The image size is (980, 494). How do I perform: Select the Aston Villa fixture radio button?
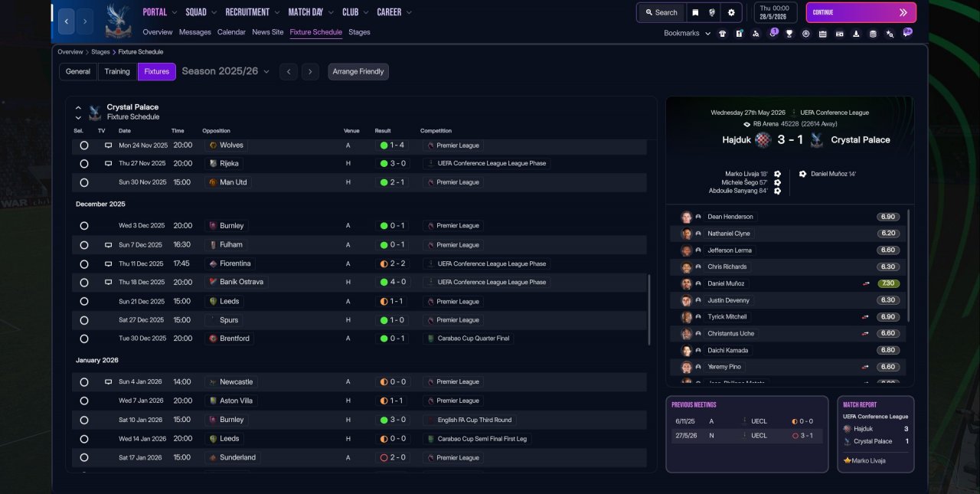tap(84, 401)
